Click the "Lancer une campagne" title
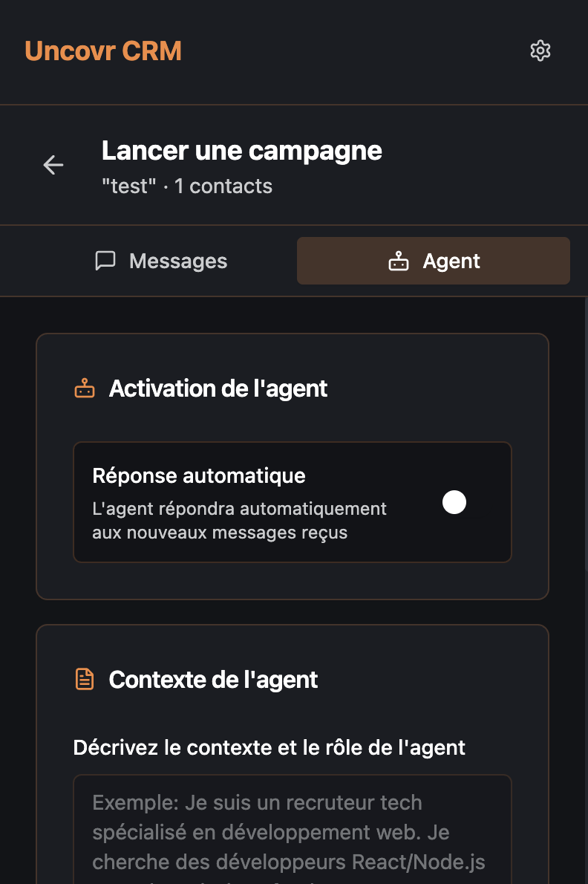The image size is (588, 884). click(x=242, y=151)
